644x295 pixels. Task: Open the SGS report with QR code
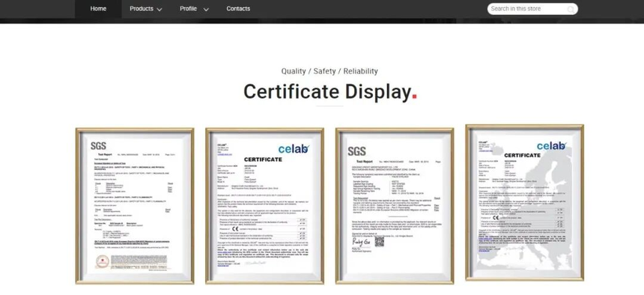tap(395, 206)
